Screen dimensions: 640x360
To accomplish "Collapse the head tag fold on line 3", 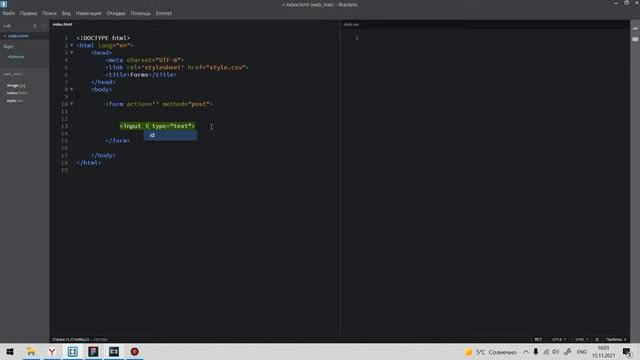I will [x=72, y=53].
